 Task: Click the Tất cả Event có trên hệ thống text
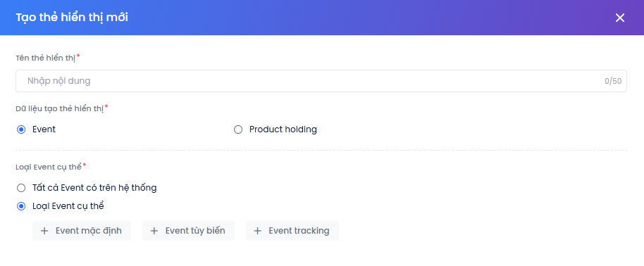tap(94, 188)
